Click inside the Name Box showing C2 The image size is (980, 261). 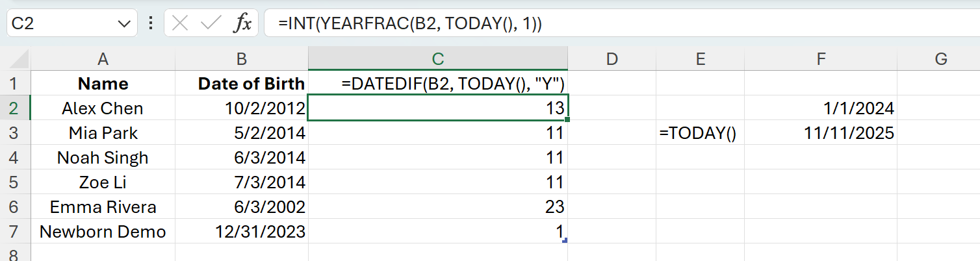[58, 24]
